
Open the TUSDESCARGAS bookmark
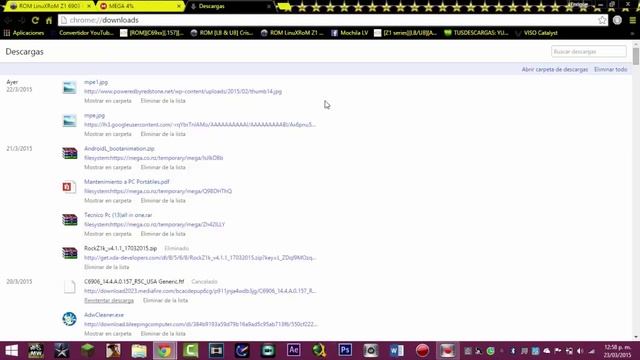476,33
